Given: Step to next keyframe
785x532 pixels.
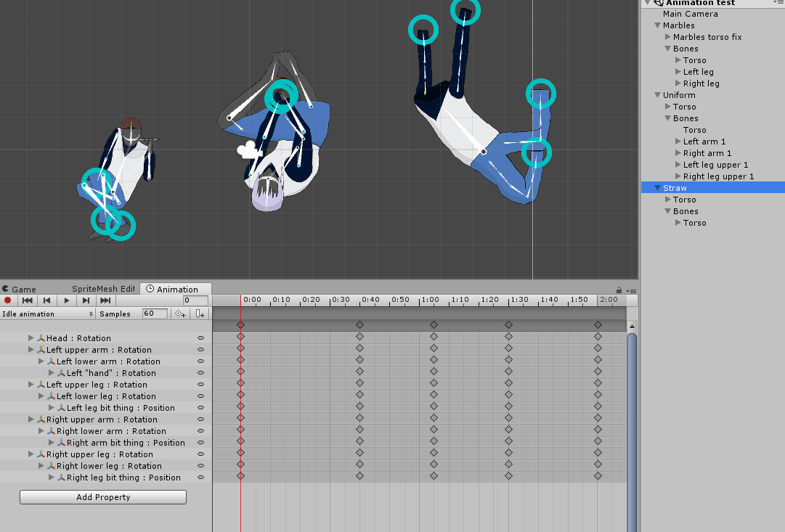Looking at the screenshot, I should point(86,300).
